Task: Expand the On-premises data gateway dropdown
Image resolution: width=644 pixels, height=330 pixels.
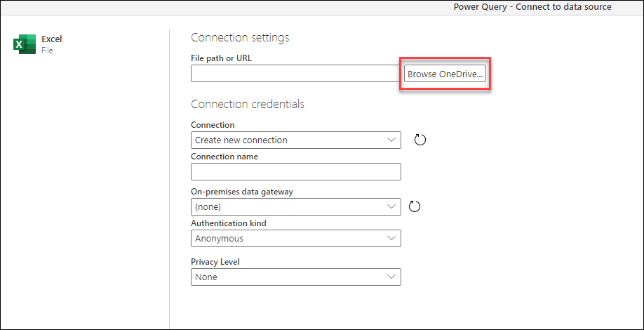Action: click(x=296, y=206)
